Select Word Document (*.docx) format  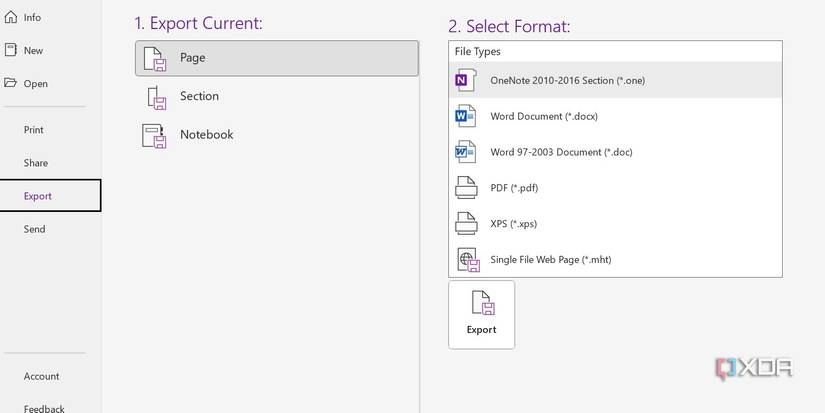[615, 116]
